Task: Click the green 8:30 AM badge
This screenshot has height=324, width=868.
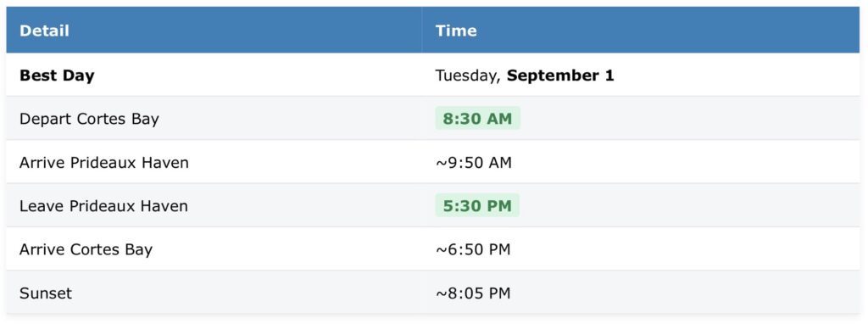Action: (477, 119)
